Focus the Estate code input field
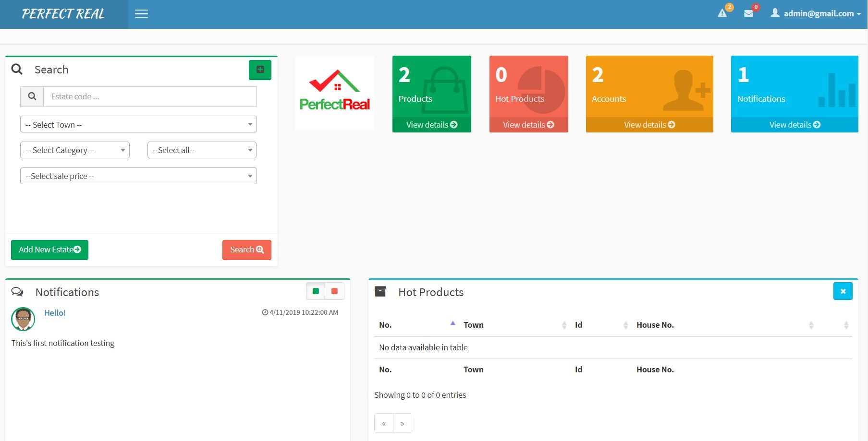868x441 pixels. pos(150,96)
